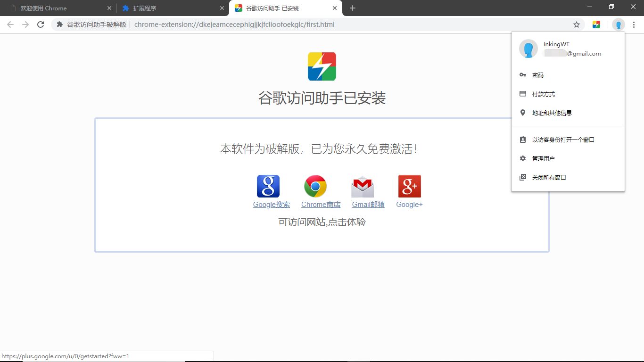
Task: Open the 谷歌访问助手 extension toolbar icon
Action: (x=596, y=25)
